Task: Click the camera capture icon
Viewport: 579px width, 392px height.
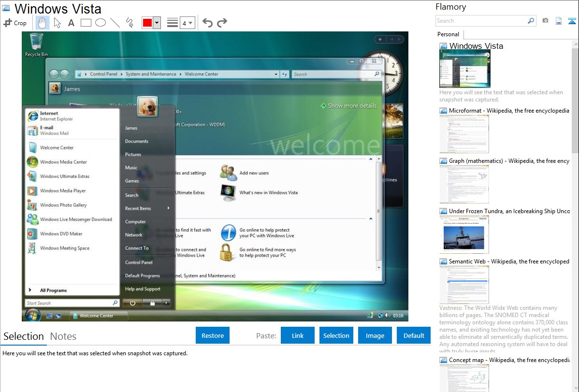Action: coord(545,21)
